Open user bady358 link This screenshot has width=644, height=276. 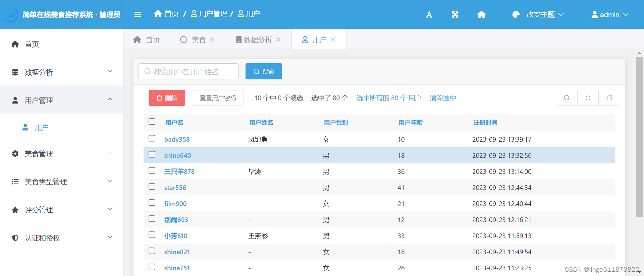pyautogui.click(x=177, y=139)
